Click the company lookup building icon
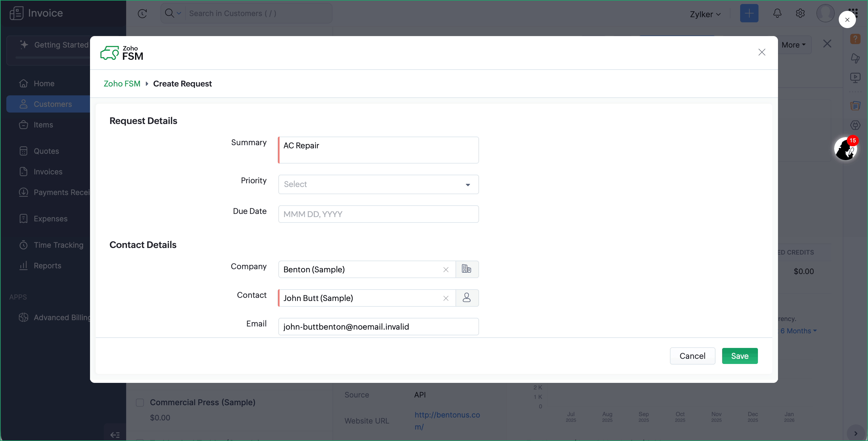This screenshot has width=868, height=441. click(x=467, y=269)
